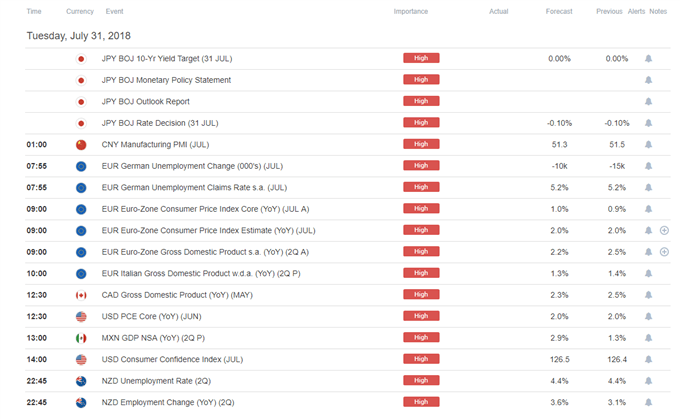Open Euro-Zone Consumer Price Index Core event
The height and width of the screenshot is (419, 680).
click(206, 209)
